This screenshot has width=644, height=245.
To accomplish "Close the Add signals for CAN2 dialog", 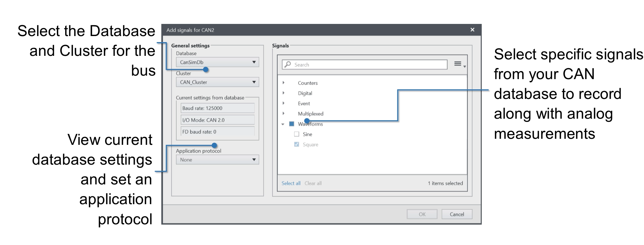I will click(x=472, y=30).
